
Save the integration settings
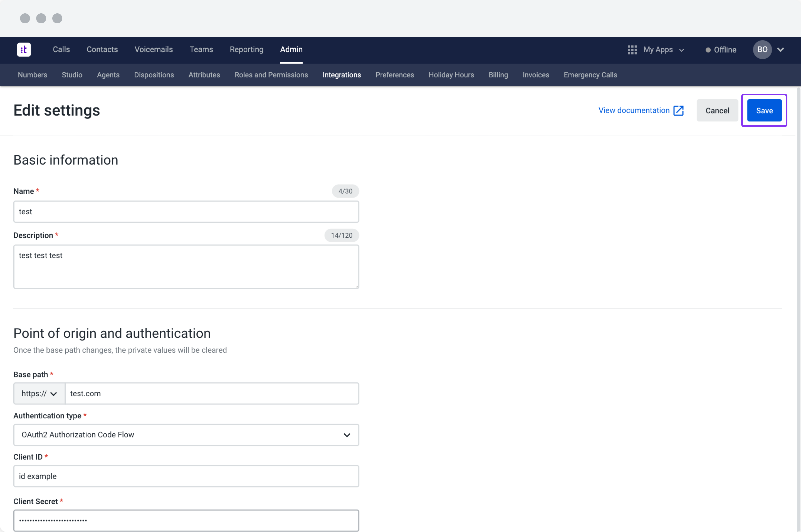click(764, 110)
